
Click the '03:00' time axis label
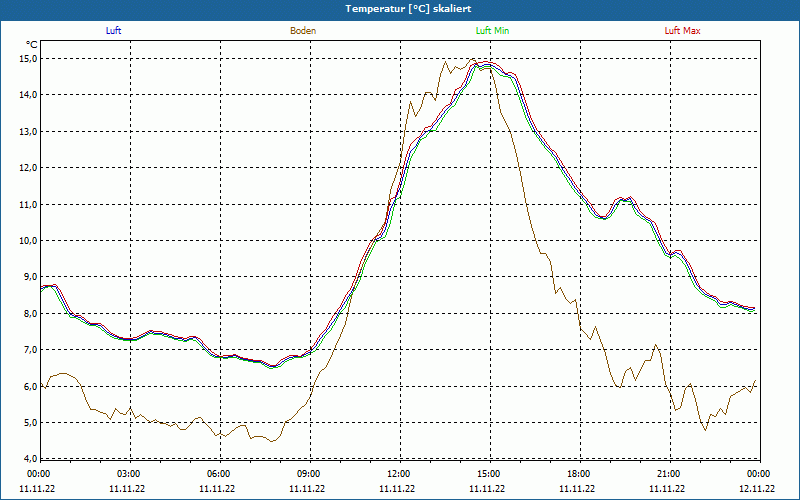click(x=128, y=474)
